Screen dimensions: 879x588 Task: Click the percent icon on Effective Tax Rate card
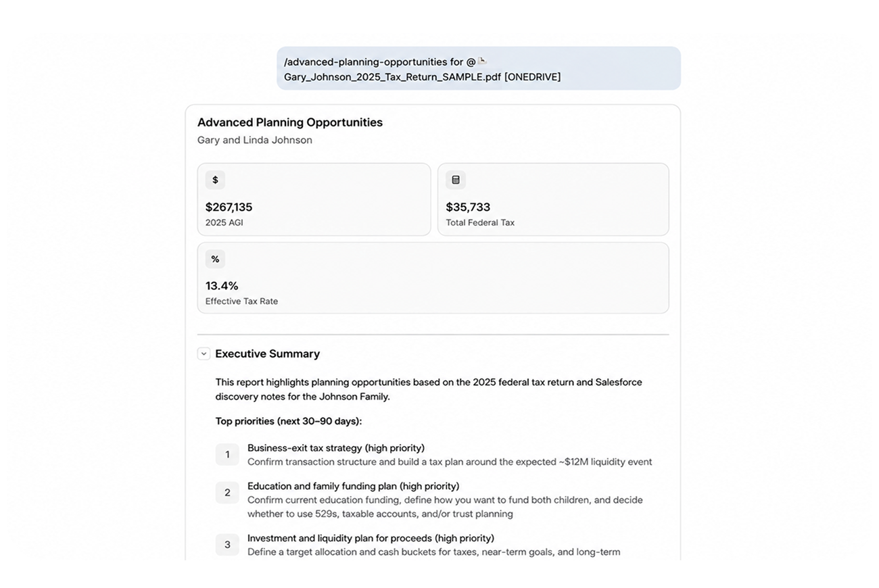tap(215, 259)
